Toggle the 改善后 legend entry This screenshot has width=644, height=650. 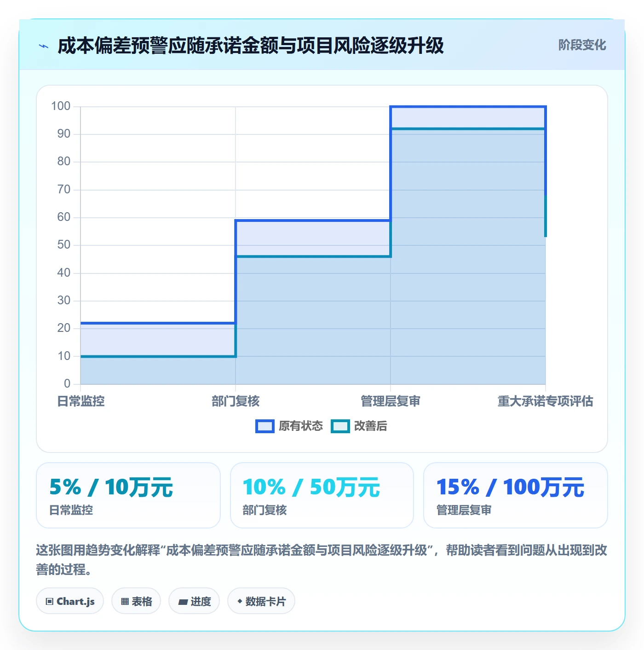click(359, 426)
